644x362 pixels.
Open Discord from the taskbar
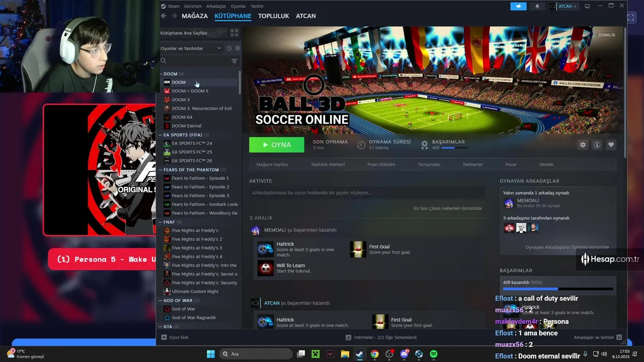tap(404, 354)
